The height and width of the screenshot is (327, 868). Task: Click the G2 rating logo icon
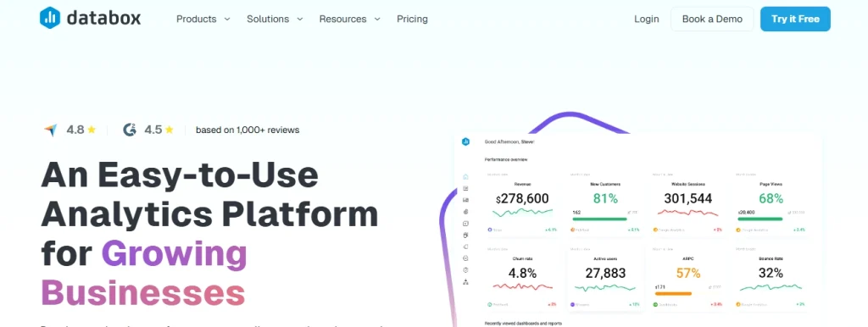[x=130, y=130]
